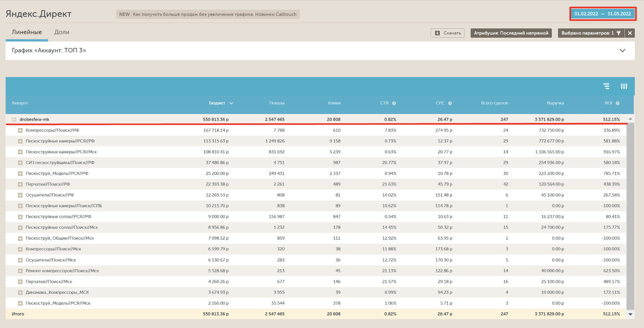Open the date range picker 01.02.2022 — 31.05.2022
The image size is (644, 328).
pyautogui.click(x=602, y=14)
